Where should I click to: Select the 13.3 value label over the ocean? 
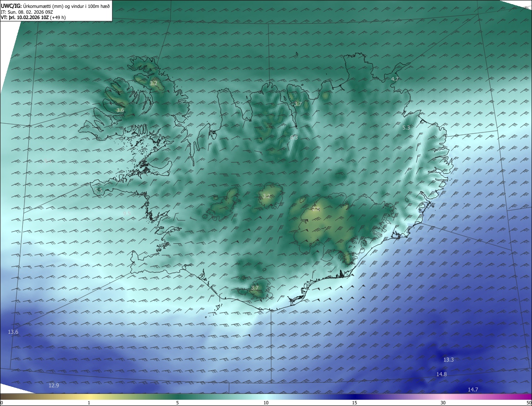(448, 360)
